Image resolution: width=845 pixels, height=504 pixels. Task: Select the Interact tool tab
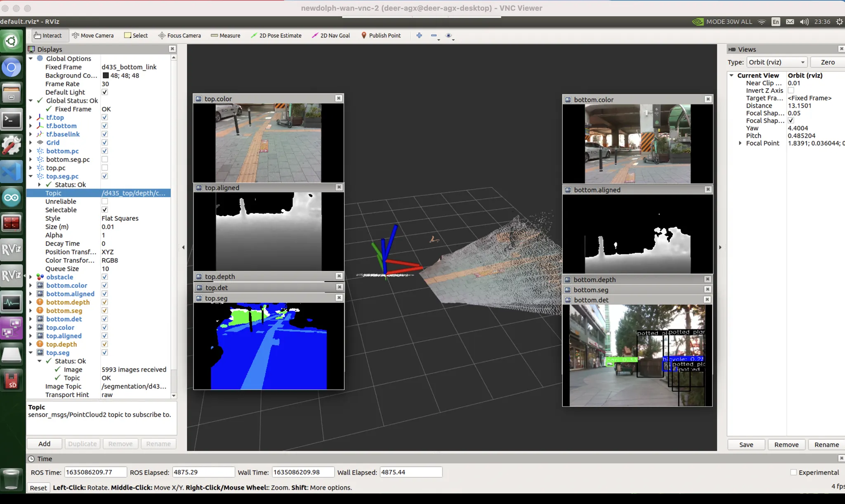(x=48, y=35)
